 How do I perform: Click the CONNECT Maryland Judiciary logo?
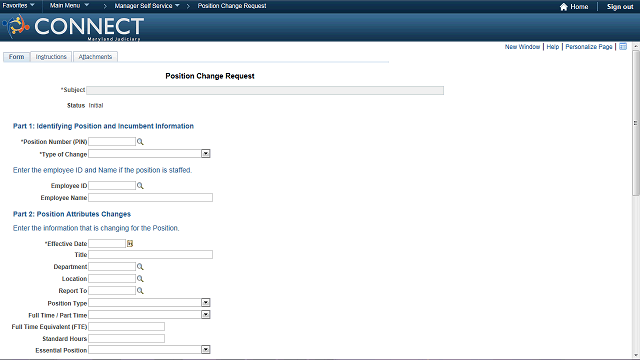coord(73,27)
